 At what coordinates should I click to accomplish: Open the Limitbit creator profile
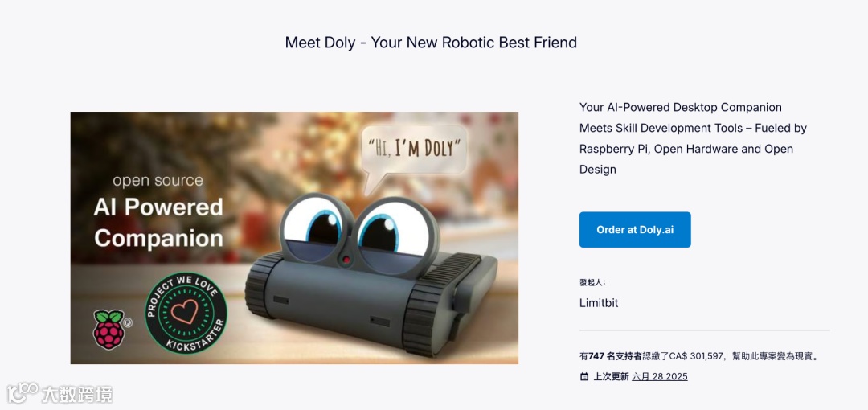coord(599,303)
